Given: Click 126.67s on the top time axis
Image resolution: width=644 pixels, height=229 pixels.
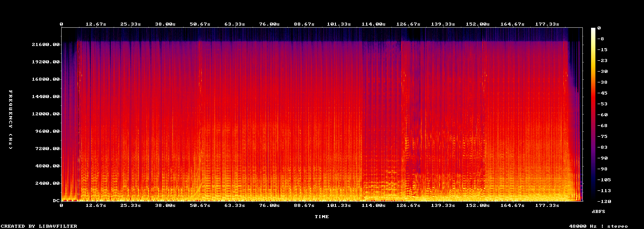Looking at the screenshot, I should pos(408,24).
